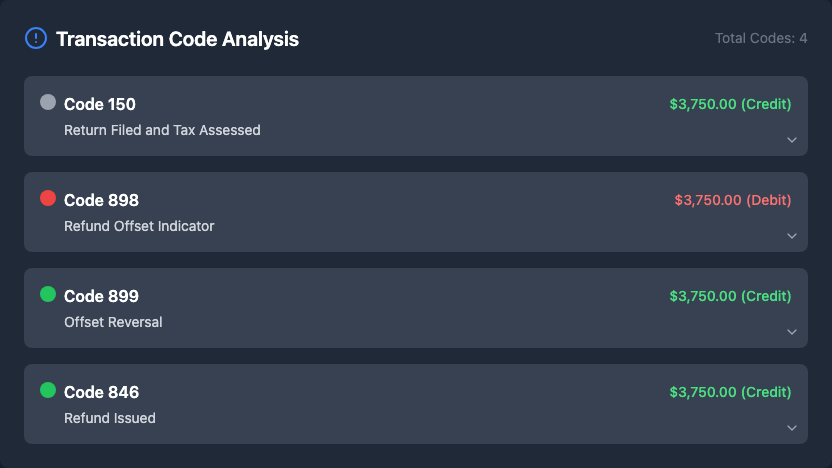Click the green status dot for Code 899
The image size is (832, 468).
[x=48, y=294]
